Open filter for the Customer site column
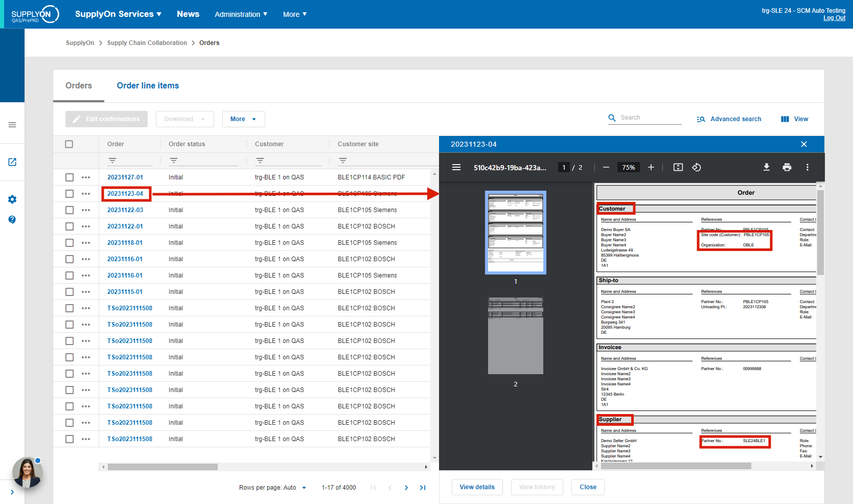The width and height of the screenshot is (853, 504). tap(343, 161)
